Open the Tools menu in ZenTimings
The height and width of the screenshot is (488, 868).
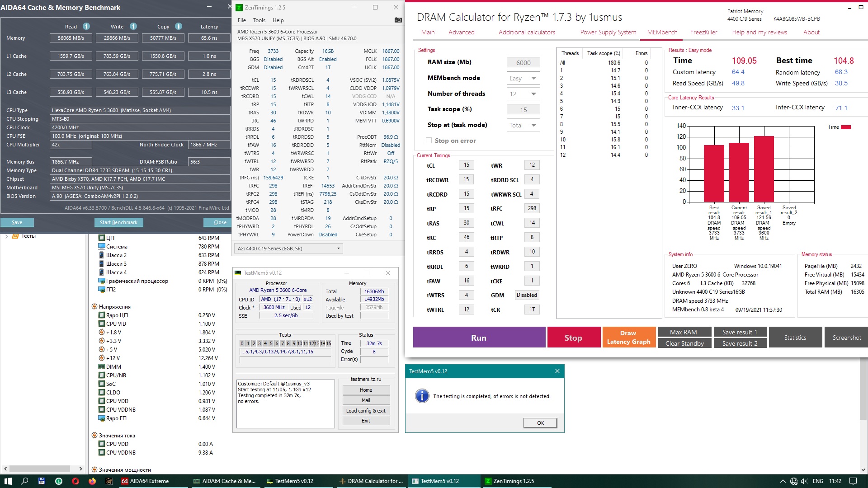259,20
